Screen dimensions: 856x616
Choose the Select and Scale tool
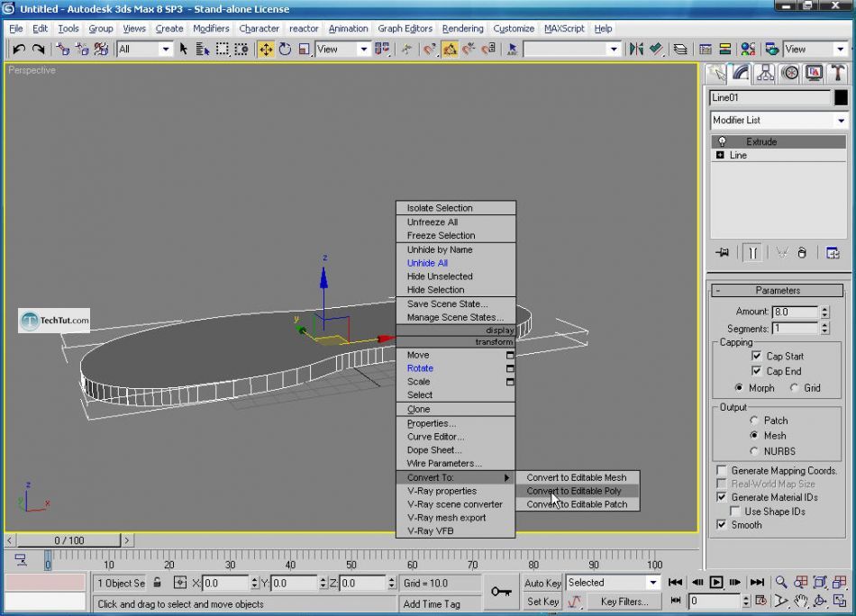pos(304,50)
